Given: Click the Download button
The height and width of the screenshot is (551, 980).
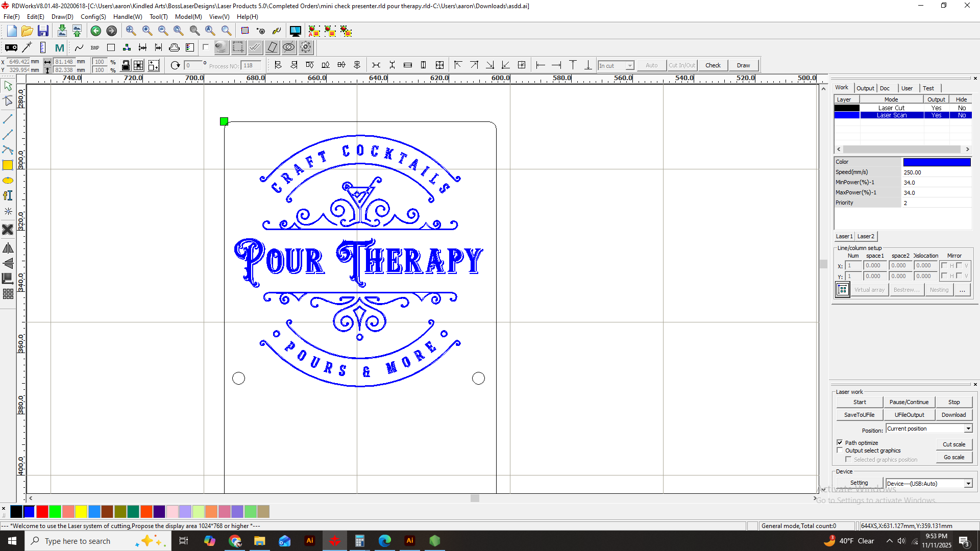Looking at the screenshot, I should [x=953, y=415].
